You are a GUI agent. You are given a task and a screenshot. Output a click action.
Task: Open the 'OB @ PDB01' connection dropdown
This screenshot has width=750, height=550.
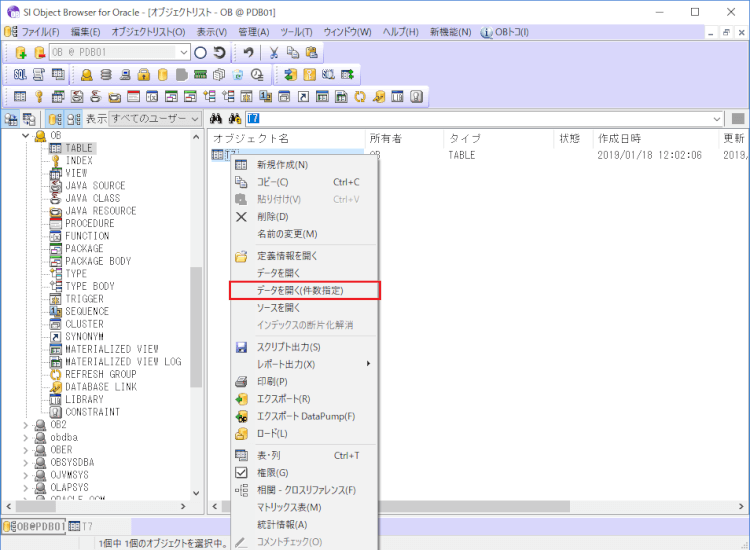(183, 52)
